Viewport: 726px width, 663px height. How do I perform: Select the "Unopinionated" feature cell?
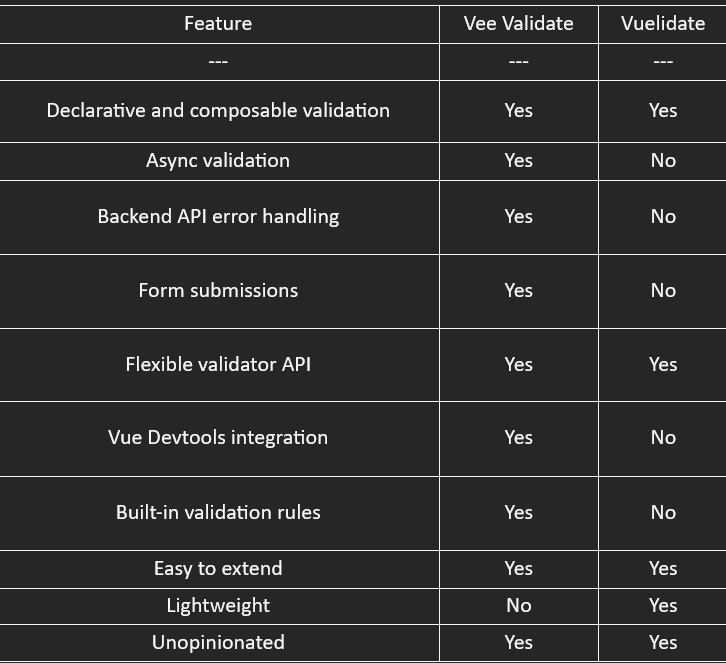click(218, 642)
